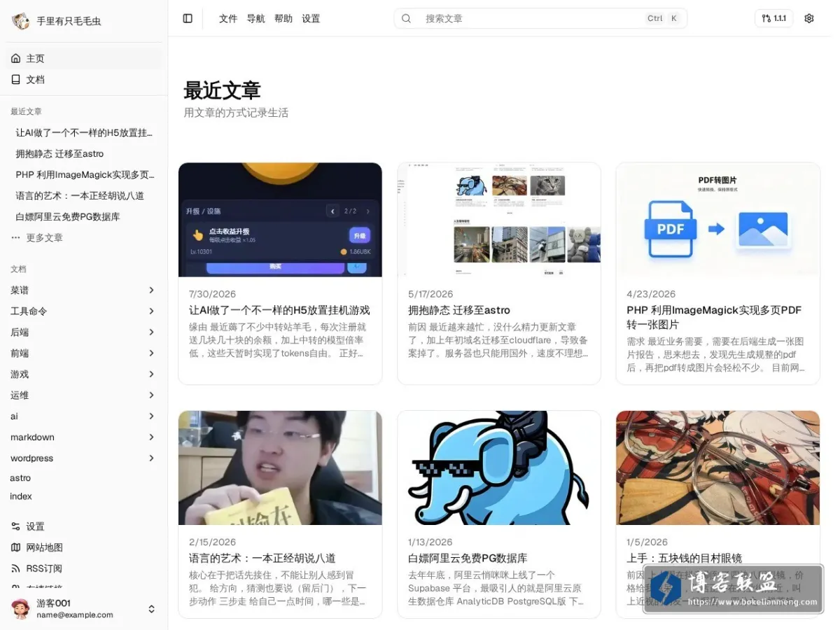Image resolution: width=840 pixels, height=630 pixels.
Task: Expand the markdown folder chevron
Action: click(151, 437)
